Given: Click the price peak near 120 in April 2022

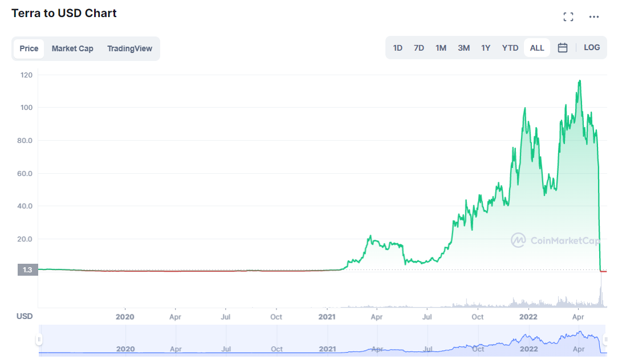Looking at the screenshot, I should point(580,81).
